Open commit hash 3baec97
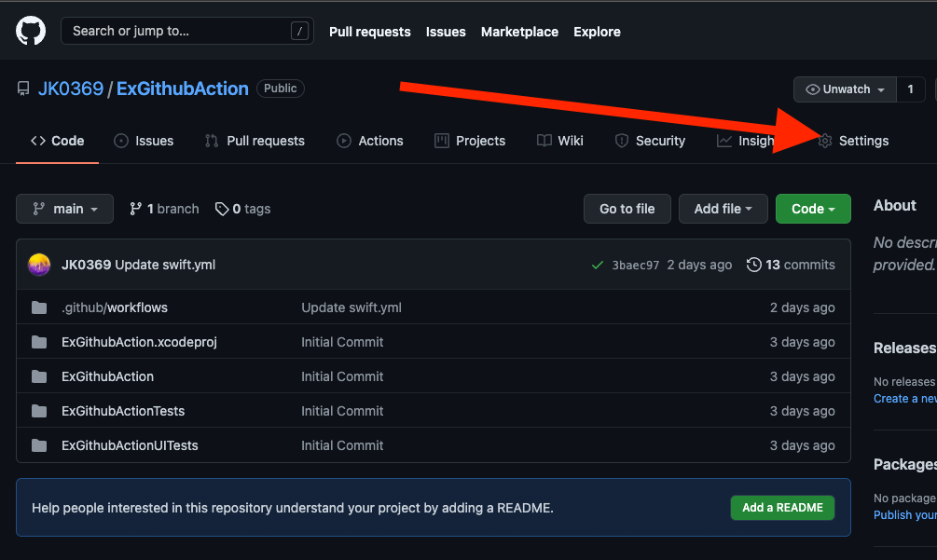Viewport: 937px width, 560px height. (x=635, y=265)
